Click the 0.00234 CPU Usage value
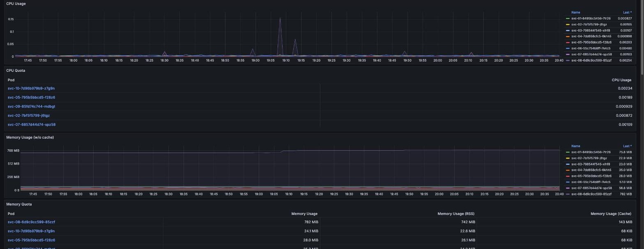The height and width of the screenshot is (249, 644). point(625,89)
